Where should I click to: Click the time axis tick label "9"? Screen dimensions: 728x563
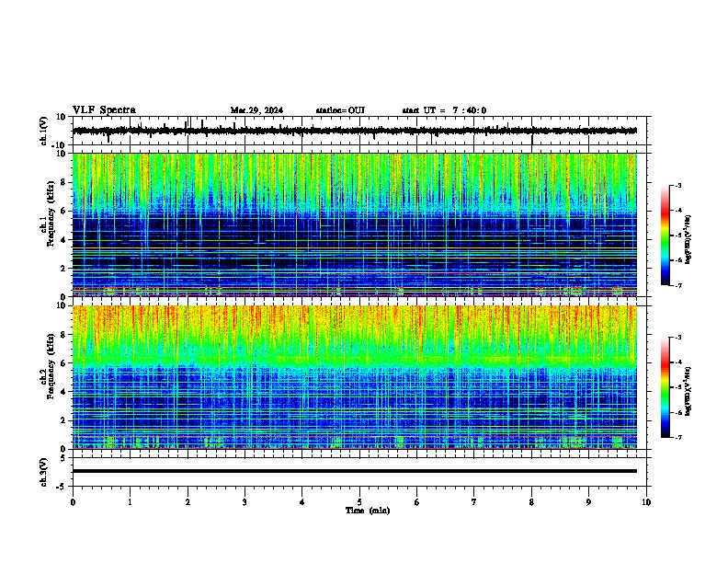588,502
